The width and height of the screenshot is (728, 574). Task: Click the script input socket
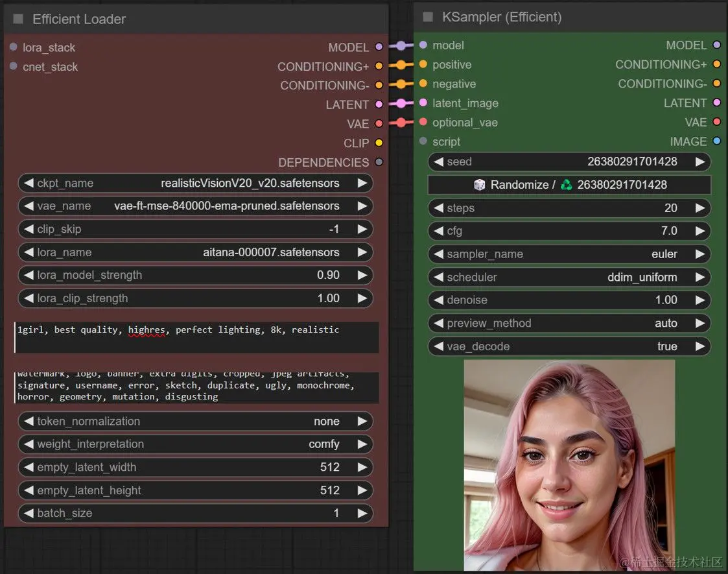pyautogui.click(x=423, y=141)
